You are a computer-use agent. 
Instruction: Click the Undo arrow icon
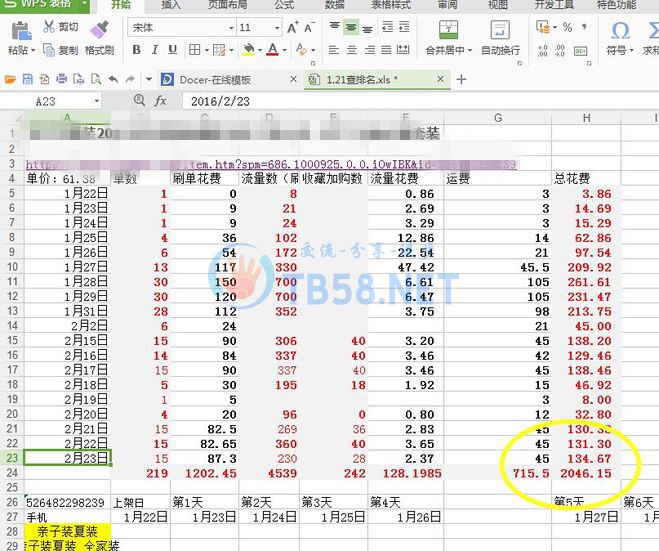point(113,79)
